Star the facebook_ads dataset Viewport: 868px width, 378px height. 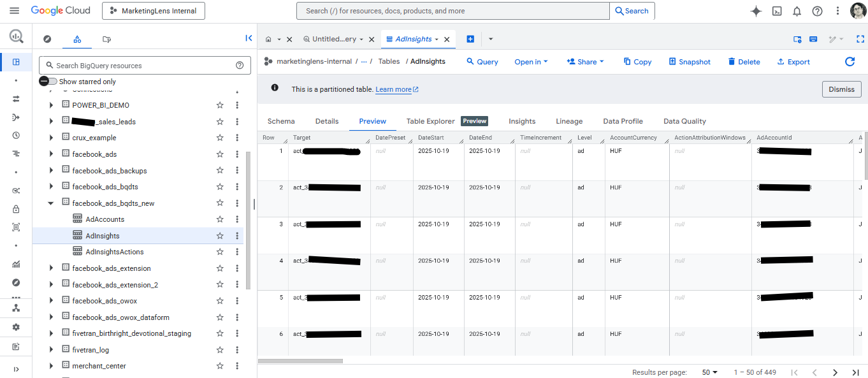click(x=220, y=154)
